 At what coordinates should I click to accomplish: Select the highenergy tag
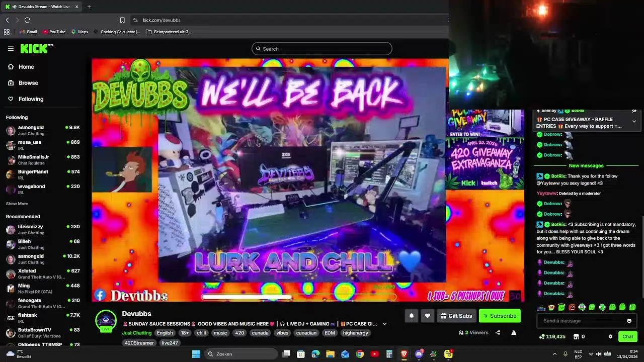point(355,333)
